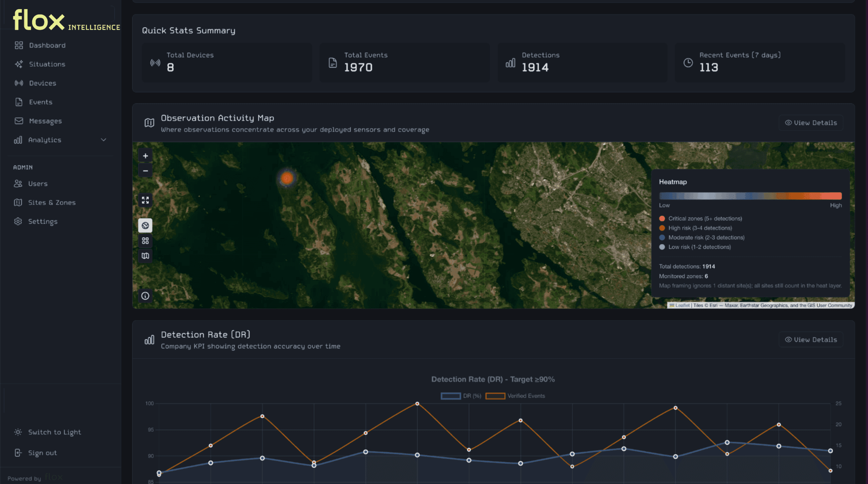868x484 pixels.
Task: Click the Critical zones red swatch
Action: click(662, 219)
